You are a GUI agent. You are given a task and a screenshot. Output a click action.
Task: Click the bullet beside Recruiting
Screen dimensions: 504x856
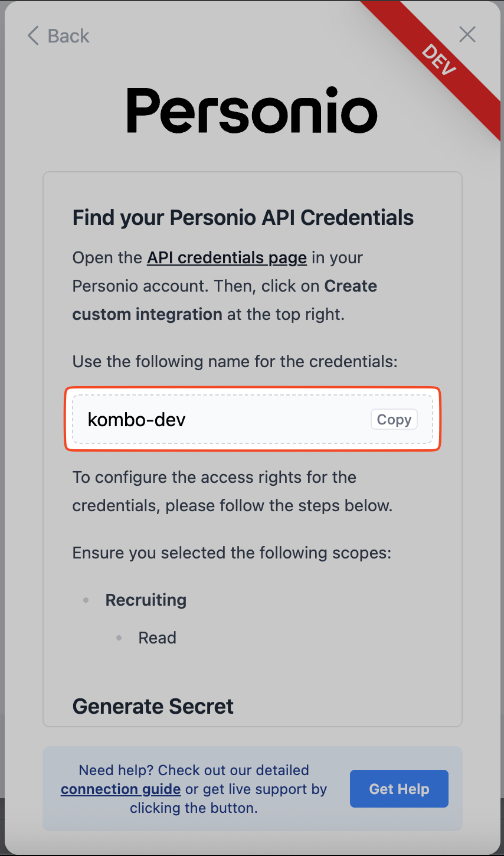86,600
